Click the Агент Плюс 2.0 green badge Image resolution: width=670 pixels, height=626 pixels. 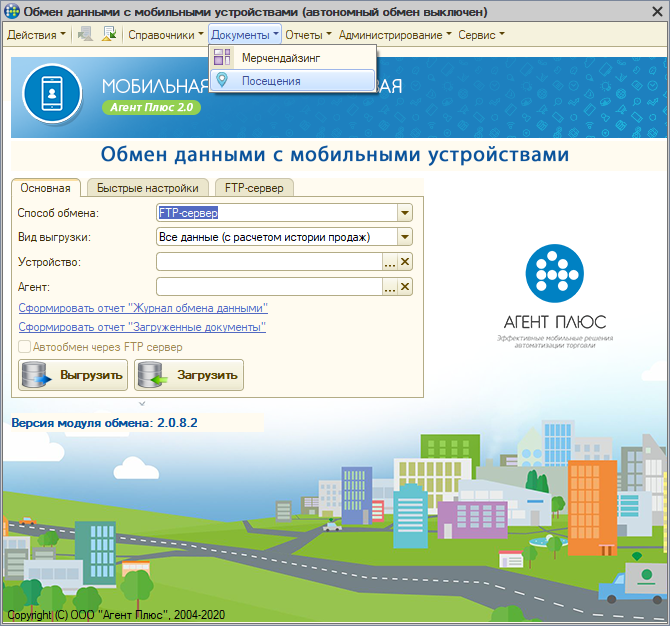point(151,107)
